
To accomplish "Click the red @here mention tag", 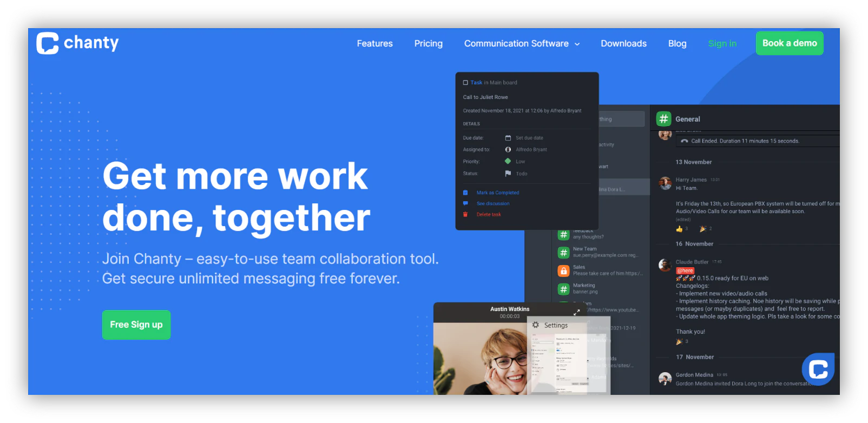I will (x=685, y=270).
